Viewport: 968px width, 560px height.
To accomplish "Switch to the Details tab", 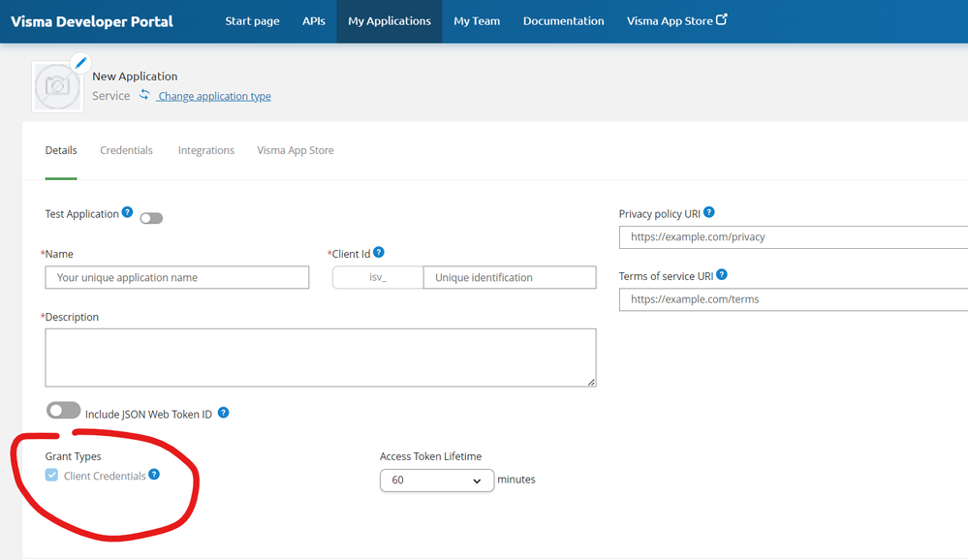I will (x=61, y=150).
